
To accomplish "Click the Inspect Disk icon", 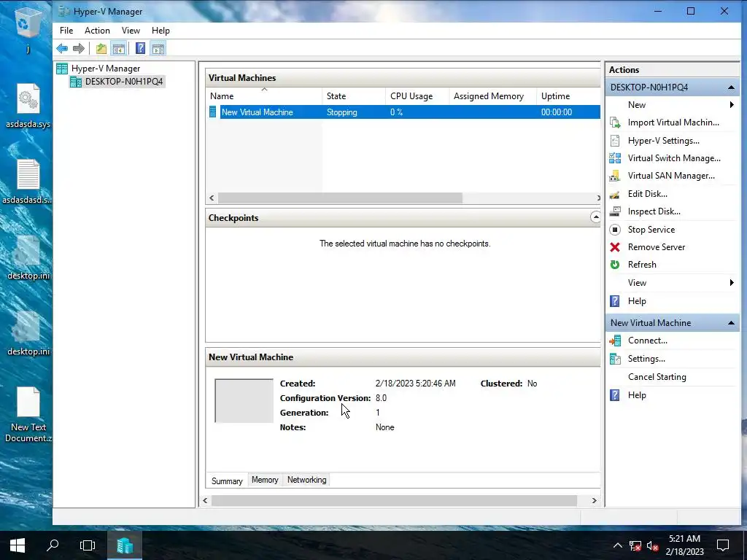I will 615,211.
